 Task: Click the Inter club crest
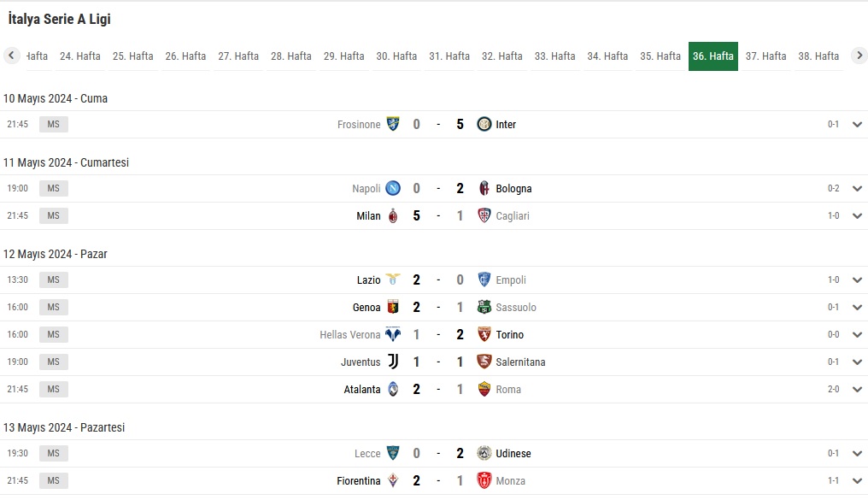point(484,125)
